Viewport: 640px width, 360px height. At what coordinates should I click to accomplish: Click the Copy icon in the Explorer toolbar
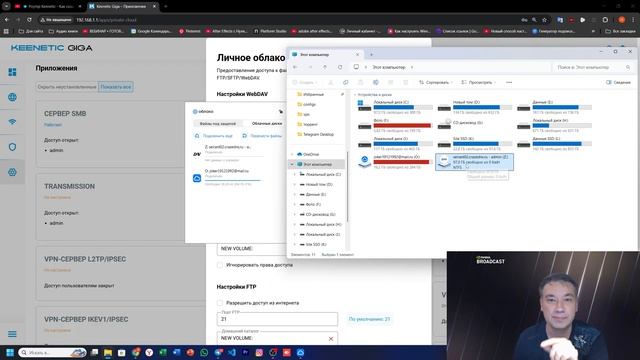click(345, 82)
